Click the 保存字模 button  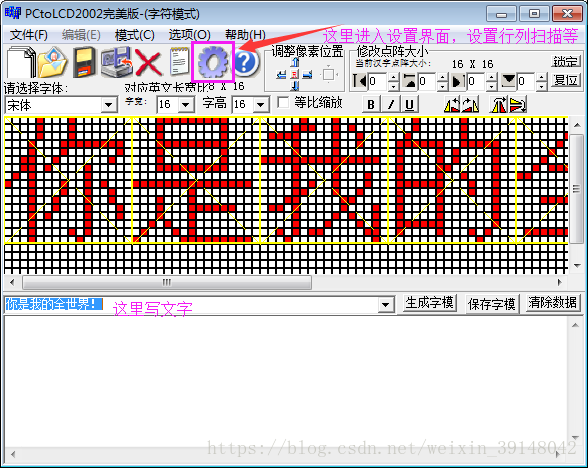click(492, 304)
